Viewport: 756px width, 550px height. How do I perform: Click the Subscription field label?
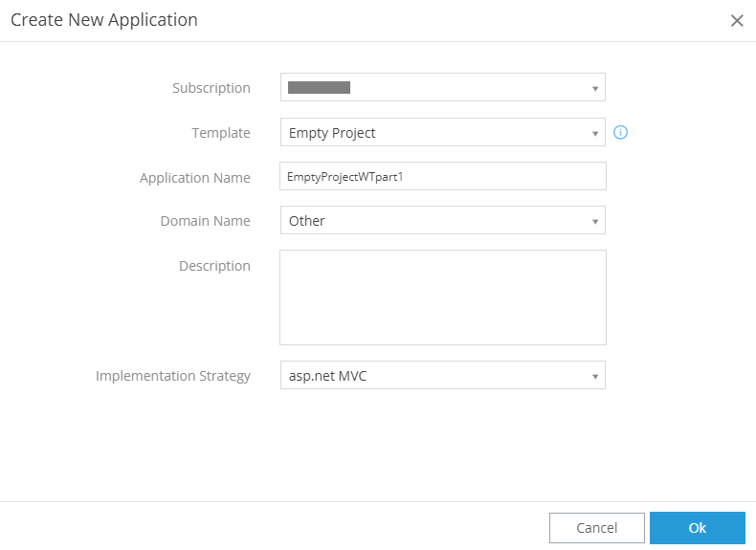pyautogui.click(x=211, y=88)
